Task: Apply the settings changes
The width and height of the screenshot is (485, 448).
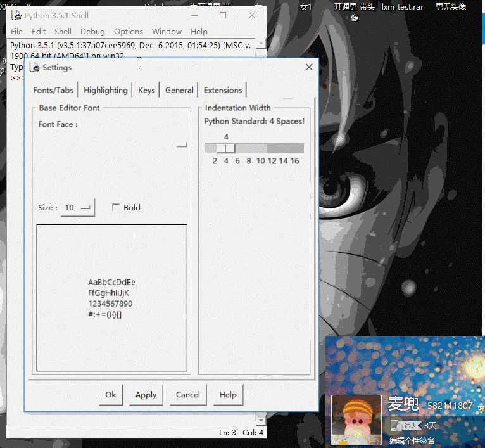Action: (146, 395)
